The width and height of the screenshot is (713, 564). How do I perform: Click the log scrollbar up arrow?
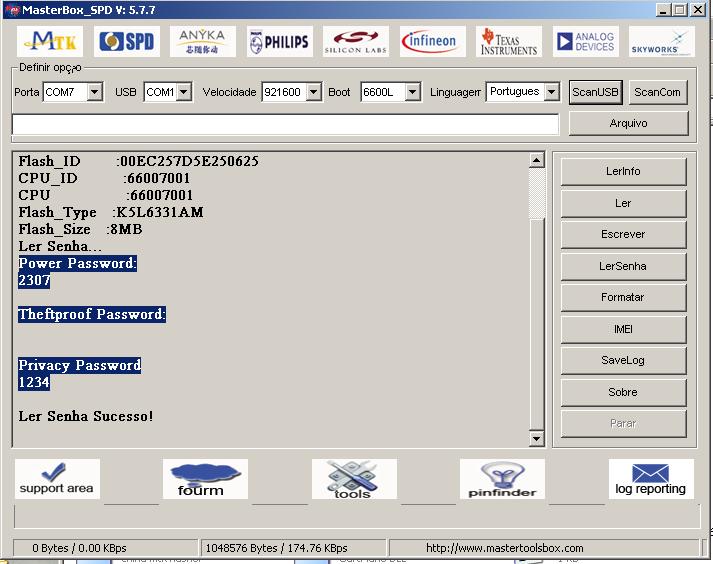537,161
